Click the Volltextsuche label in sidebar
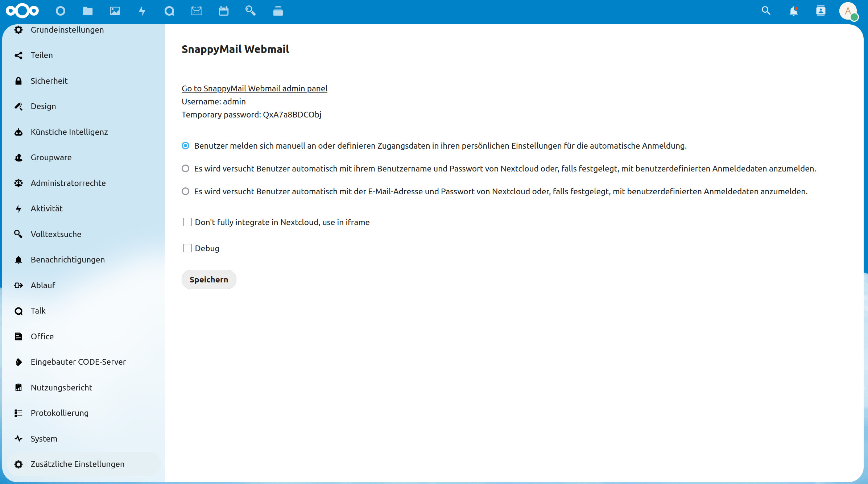This screenshot has width=868, height=484. tap(56, 234)
